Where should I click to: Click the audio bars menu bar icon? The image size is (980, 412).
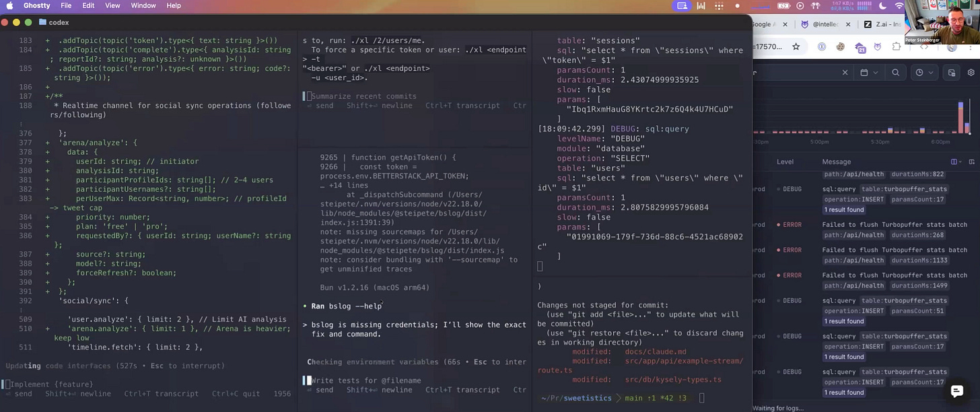click(701, 5)
